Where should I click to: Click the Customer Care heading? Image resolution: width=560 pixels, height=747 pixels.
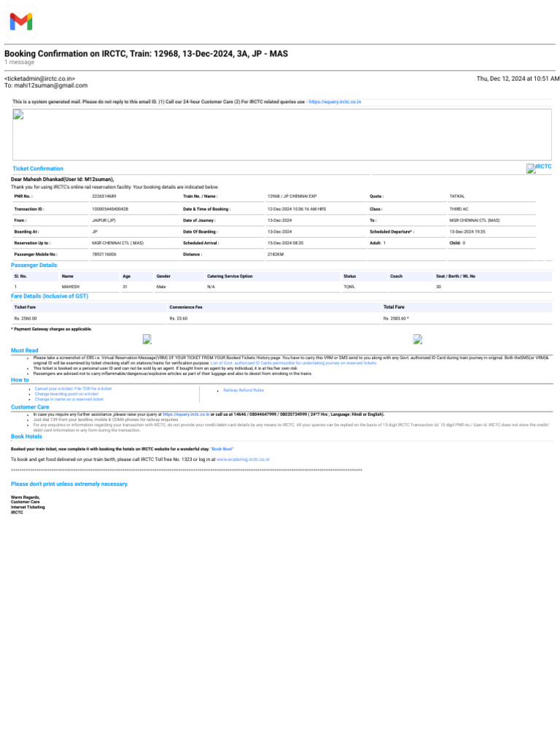[x=30, y=407]
